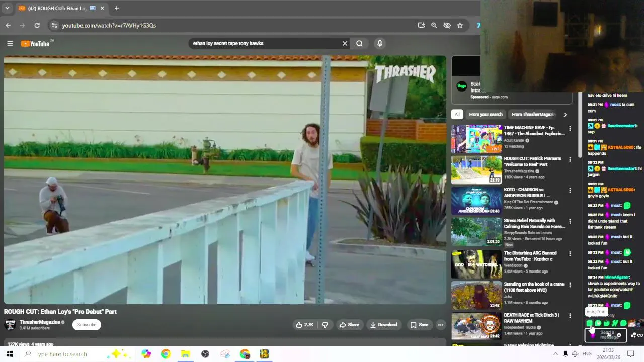644x362 pixels.
Task: Click the ENG language indicator
Action: pyautogui.click(x=587, y=354)
